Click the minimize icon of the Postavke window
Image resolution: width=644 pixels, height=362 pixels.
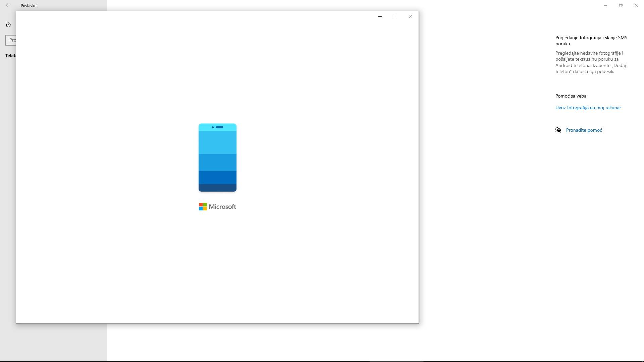[605, 5]
